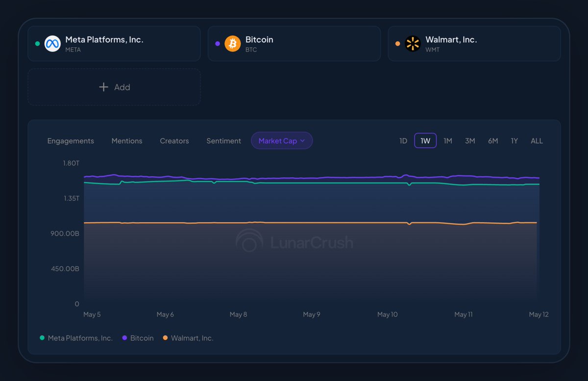This screenshot has width=588, height=381.
Task: Click the Walmart spark logo icon
Action: pos(413,44)
